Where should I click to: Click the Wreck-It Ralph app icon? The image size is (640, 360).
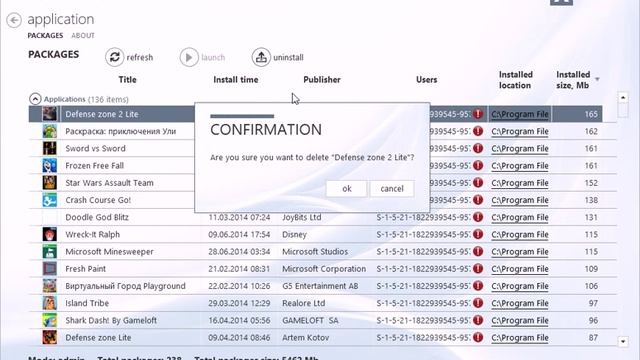(x=50, y=234)
